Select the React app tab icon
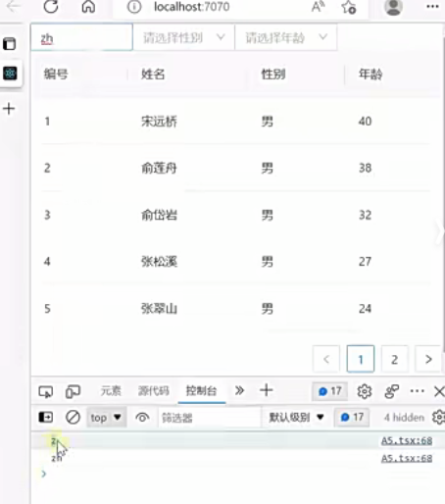 (10, 74)
